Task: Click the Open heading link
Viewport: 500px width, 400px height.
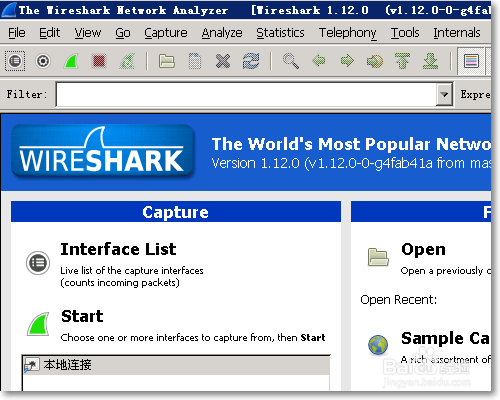Action: click(x=423, y=249)
